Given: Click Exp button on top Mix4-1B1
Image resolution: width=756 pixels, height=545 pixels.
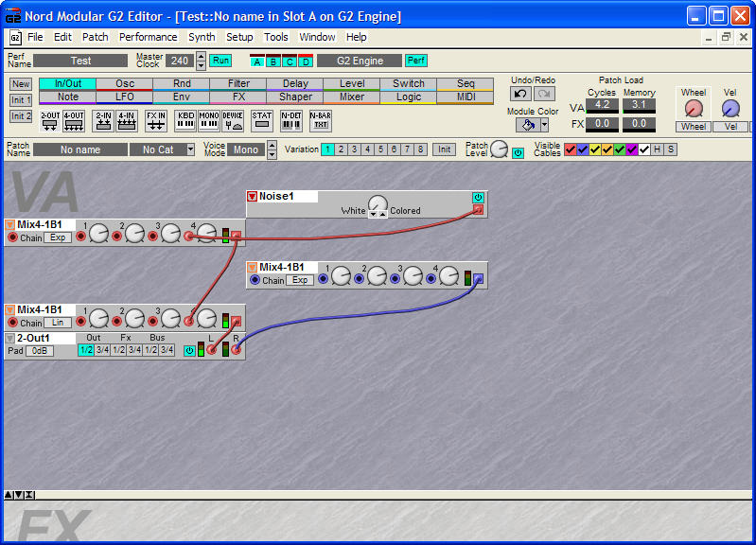Looking at the screenshot, I should (x=58, y=237).
